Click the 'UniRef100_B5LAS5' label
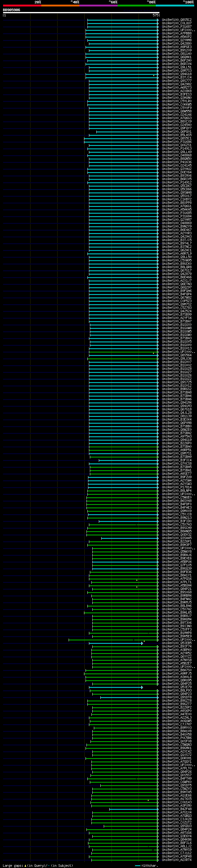The width and height of the screenshot is (197, 868). tap(177, 135)
